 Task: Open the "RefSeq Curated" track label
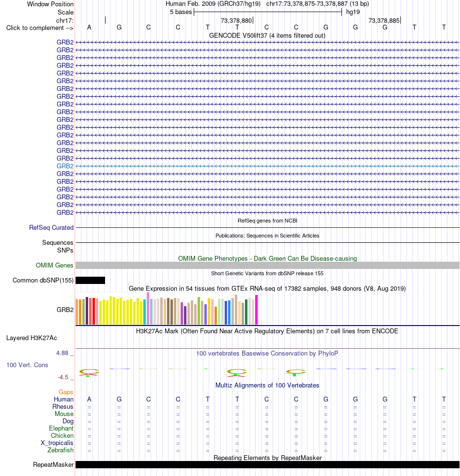51,228
